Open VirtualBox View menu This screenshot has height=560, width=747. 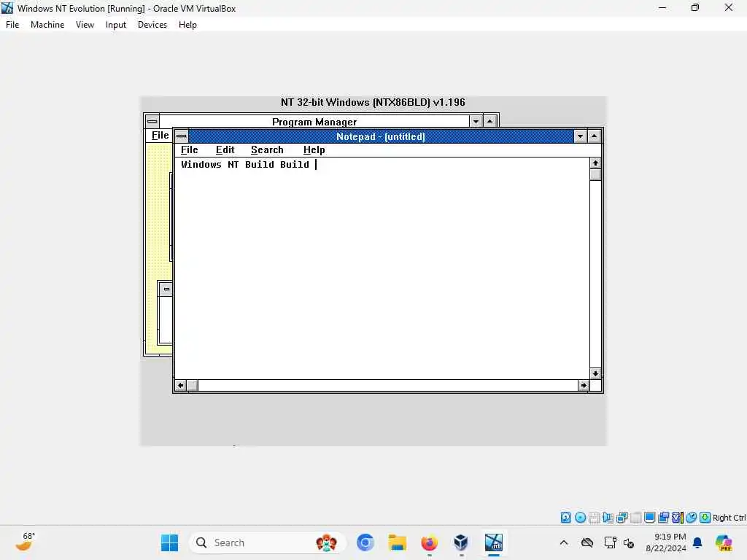click(x=85, y=25)
